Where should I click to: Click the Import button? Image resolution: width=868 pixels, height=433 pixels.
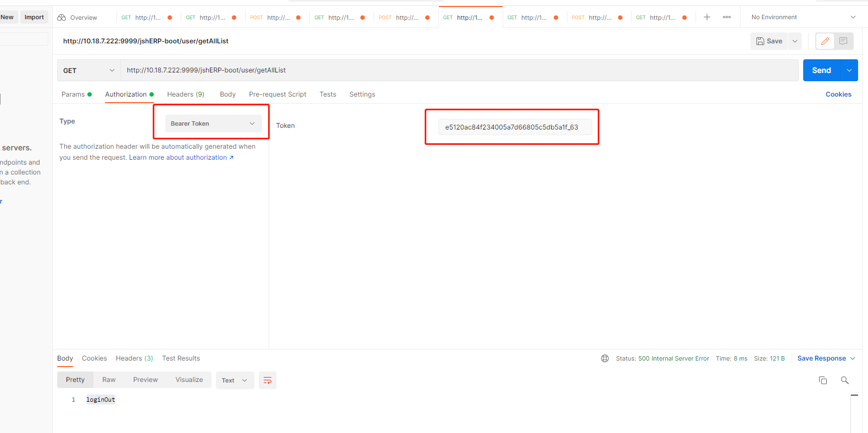[34, 17]
